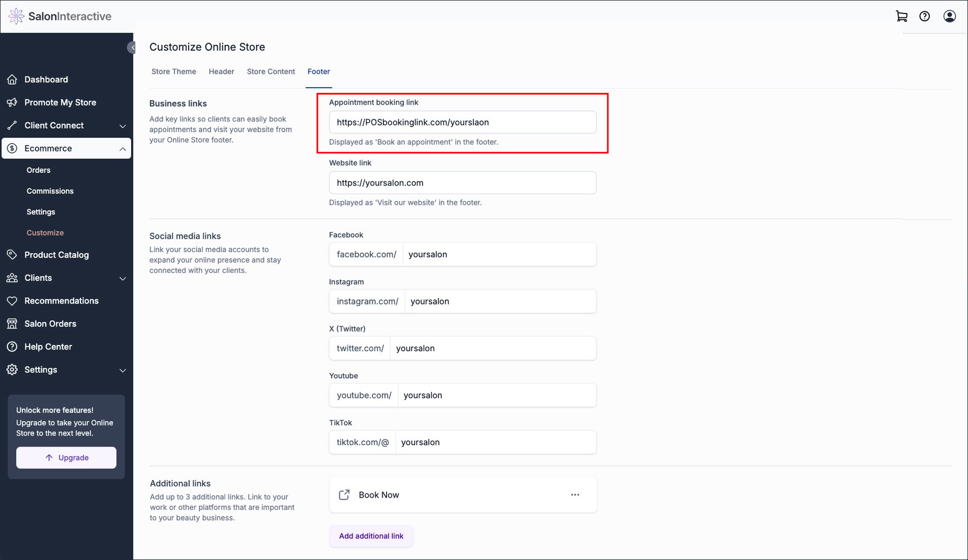Click the help question mark icon
The width and height of the screenshot is (968, 560).
(925, 16)
